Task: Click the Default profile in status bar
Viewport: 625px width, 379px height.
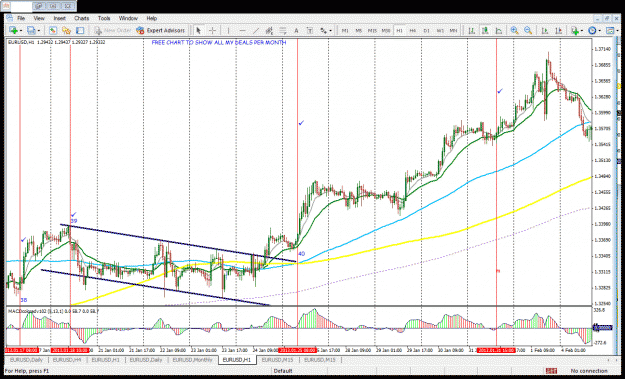Action: point(283,371)
